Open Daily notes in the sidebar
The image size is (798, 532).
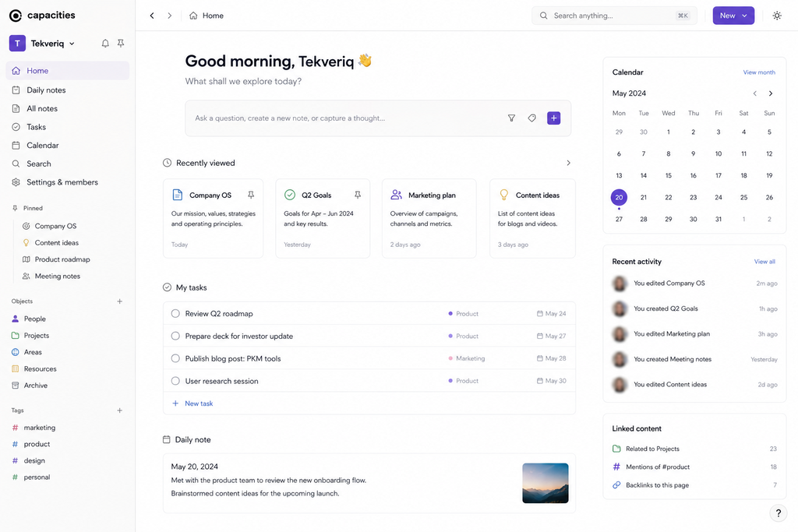pos(67,90)
